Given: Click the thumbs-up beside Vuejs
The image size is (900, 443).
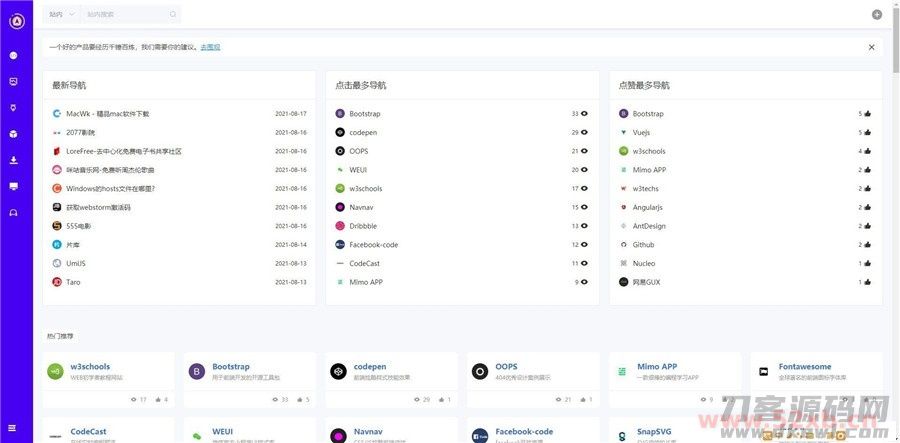Looking at the screenshot, I should coord(867,132).
